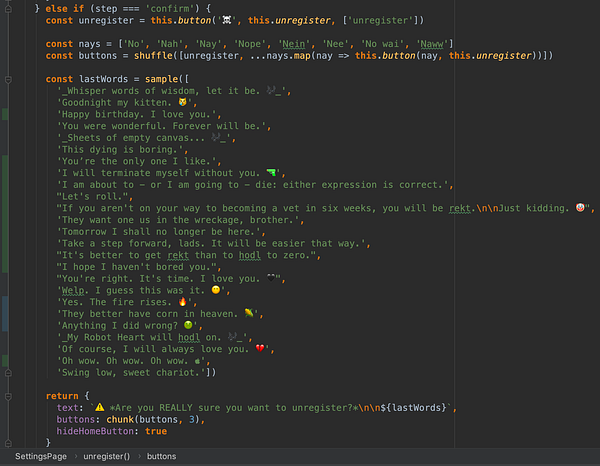Viewport: 600px width, 466px height.
Task: Click the skull emoji in the unregister button
Action: (227, 20)
